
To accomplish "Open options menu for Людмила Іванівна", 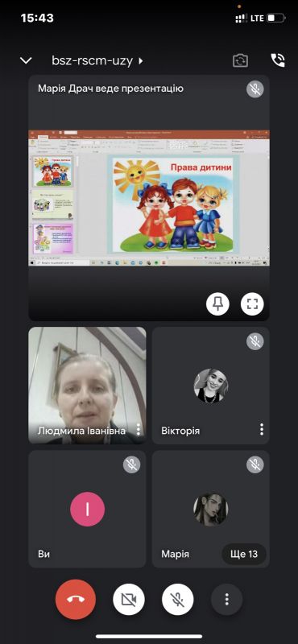I will tap(138, 430).
